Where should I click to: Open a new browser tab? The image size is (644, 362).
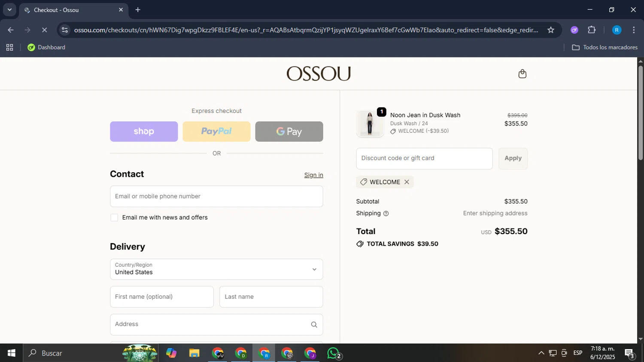(138, 10)
